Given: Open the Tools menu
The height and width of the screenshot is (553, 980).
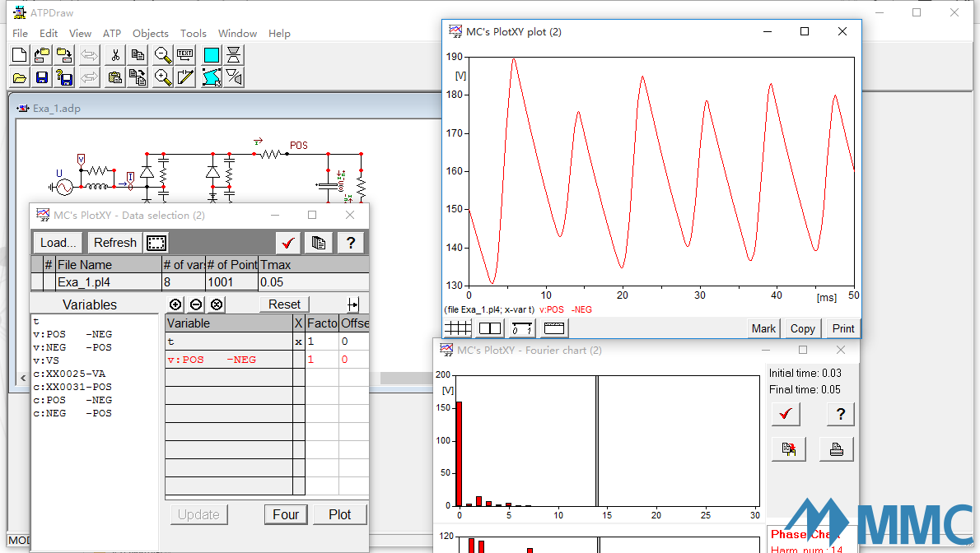Looking at the screenshot, I should coord(194,33).
